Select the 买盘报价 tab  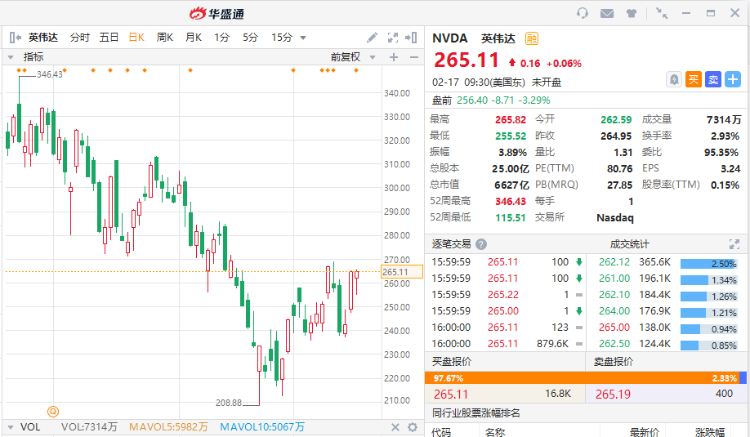coord(452,362)
